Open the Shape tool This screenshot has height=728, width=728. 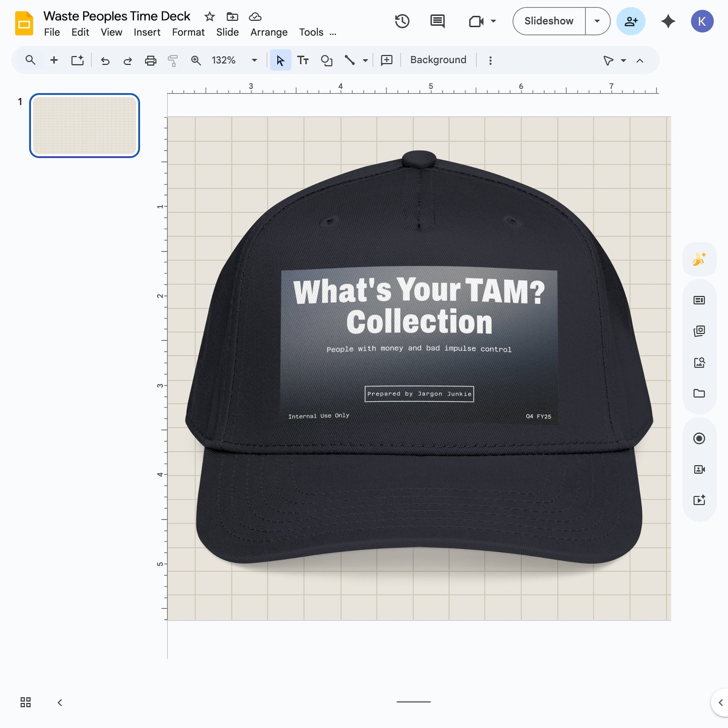326,60
